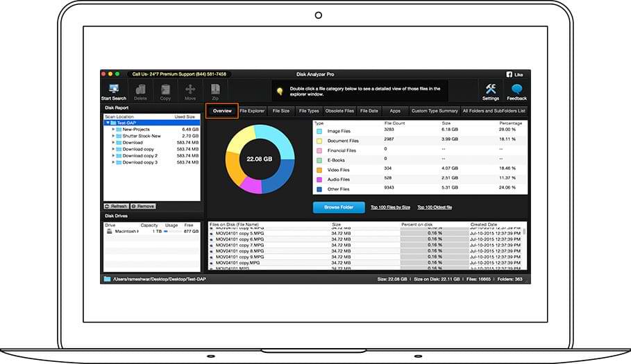Click the Macintosh drive icon
This screenshot has width=631, height=364.
click(110, 232)
